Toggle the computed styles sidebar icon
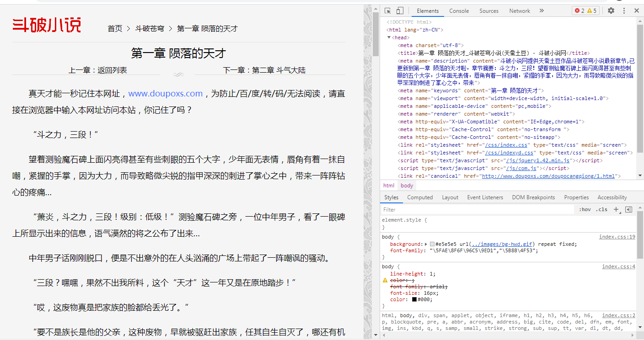 point(628,209)
